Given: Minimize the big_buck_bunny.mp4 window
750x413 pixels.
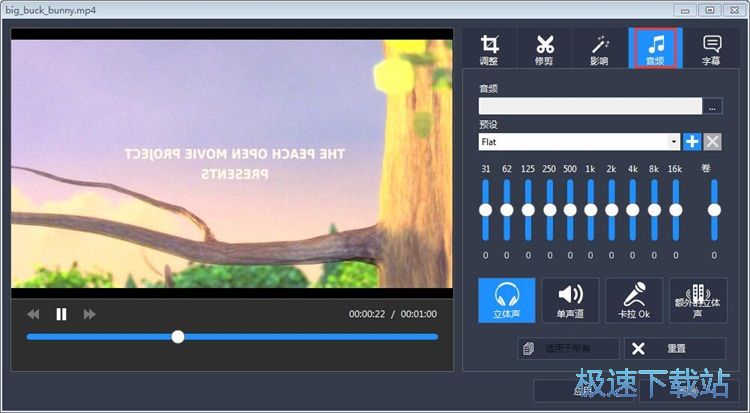Looking at the screenshot, I should click(x=685, y=10).
